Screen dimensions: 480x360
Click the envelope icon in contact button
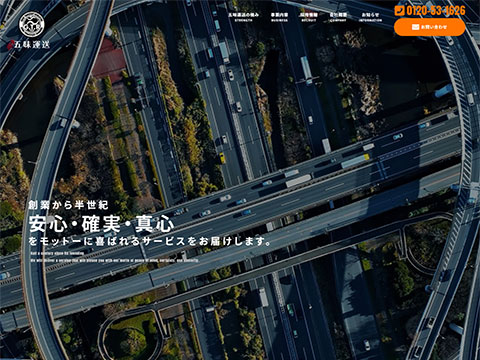(x=415, y=27)
